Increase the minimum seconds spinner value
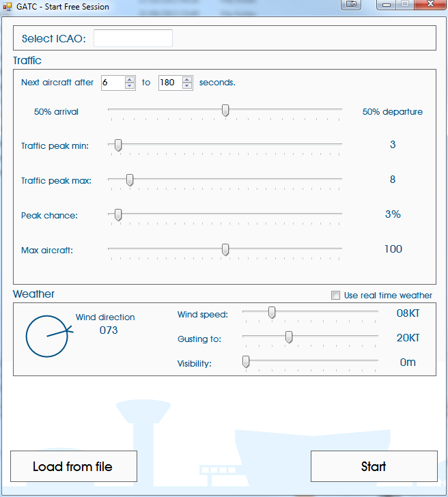The height and width of the screenshot is (497, 448). pos(130,79)
